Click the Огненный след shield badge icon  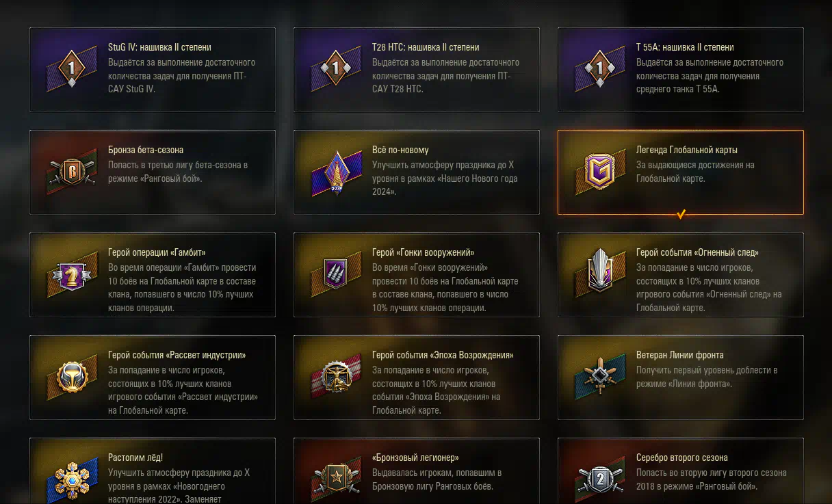tap(599, 271)
